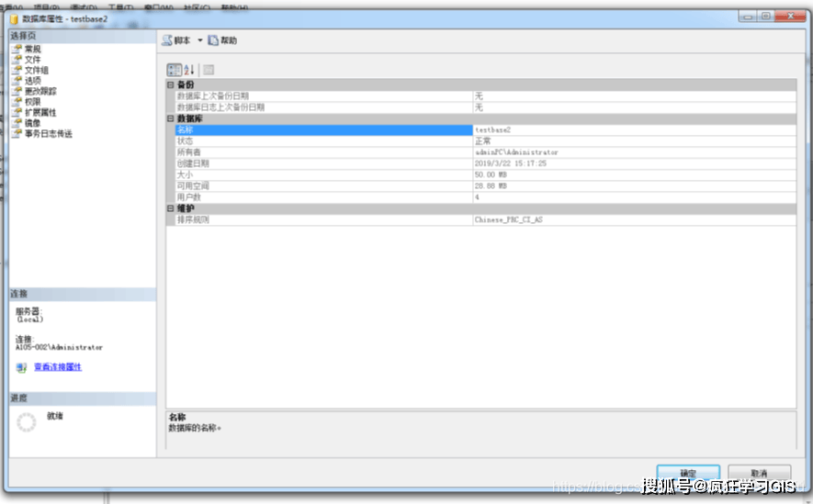Click the 取消 button
This screenshot has height=504, width=813.
point(759,473)
